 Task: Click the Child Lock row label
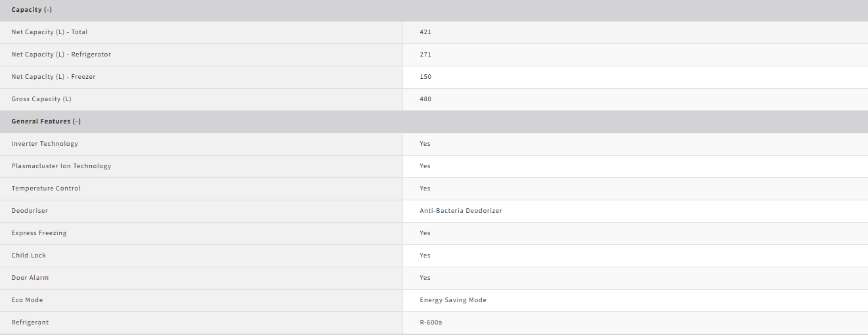point(29,256)
